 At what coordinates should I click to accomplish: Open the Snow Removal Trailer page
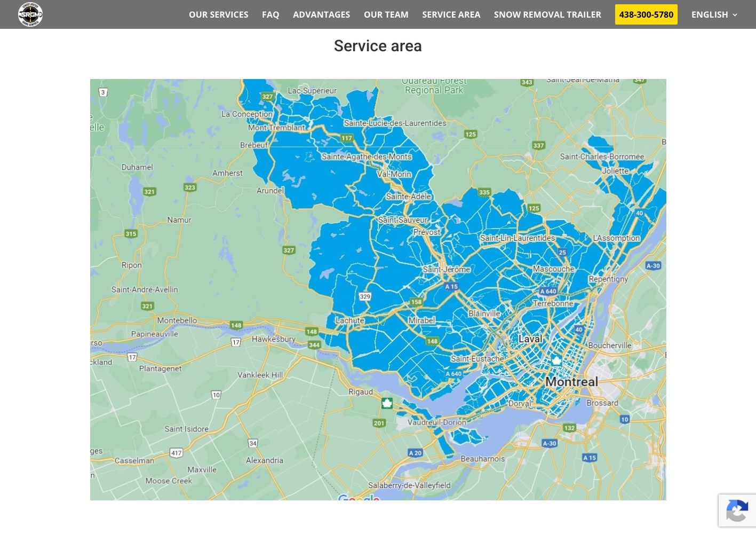(x=547, y=14)
